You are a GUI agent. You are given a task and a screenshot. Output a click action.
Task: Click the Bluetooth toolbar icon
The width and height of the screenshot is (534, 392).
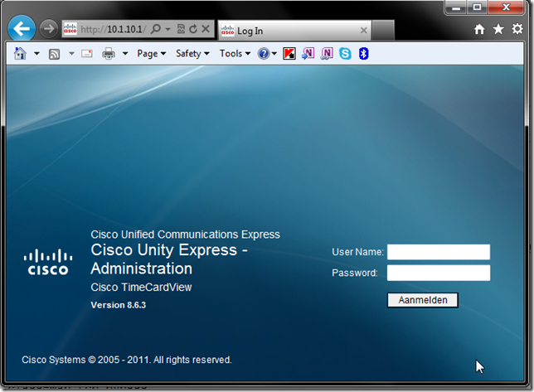364,53
